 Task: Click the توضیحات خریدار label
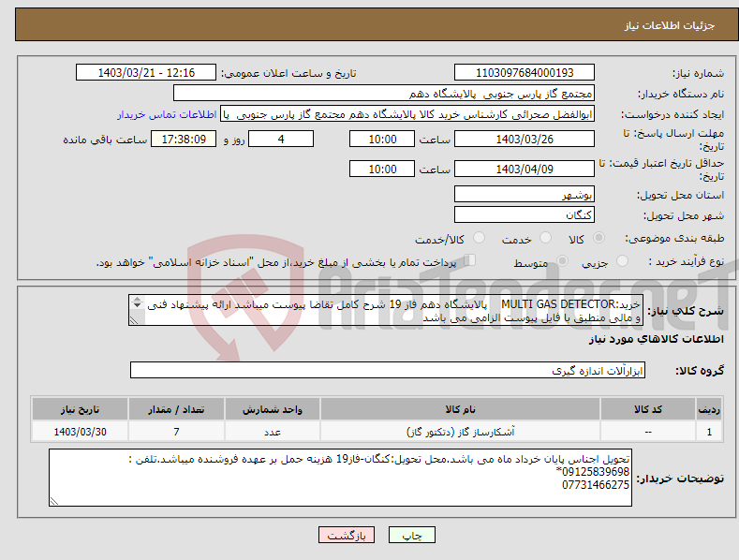(x=680, y=479)
